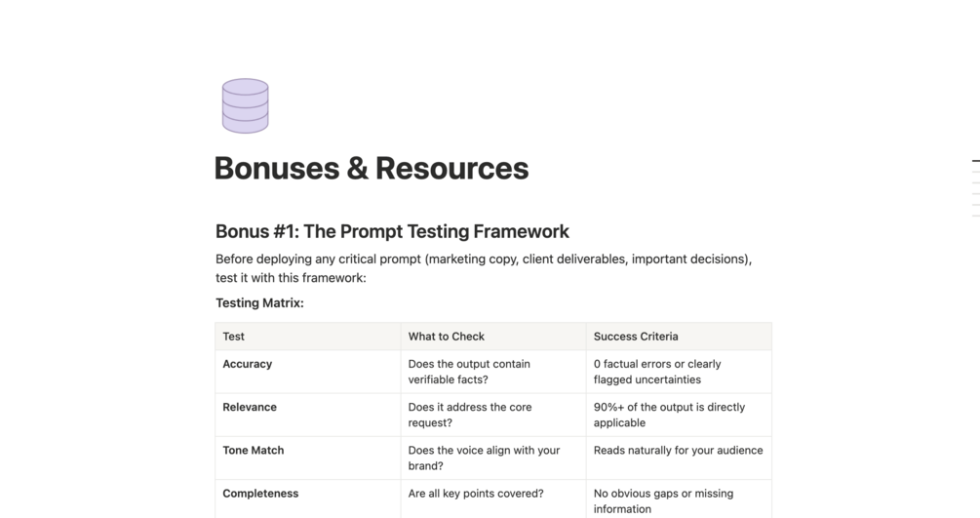Click the cell about voice aligning with brand

click(484, 458)
